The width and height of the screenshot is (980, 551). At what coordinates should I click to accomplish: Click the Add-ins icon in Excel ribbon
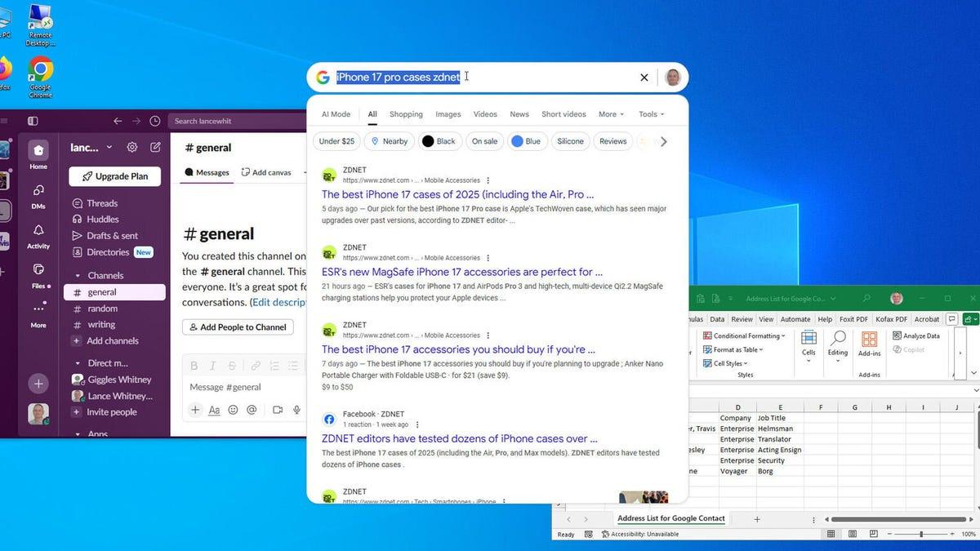(x=869, y=343)
